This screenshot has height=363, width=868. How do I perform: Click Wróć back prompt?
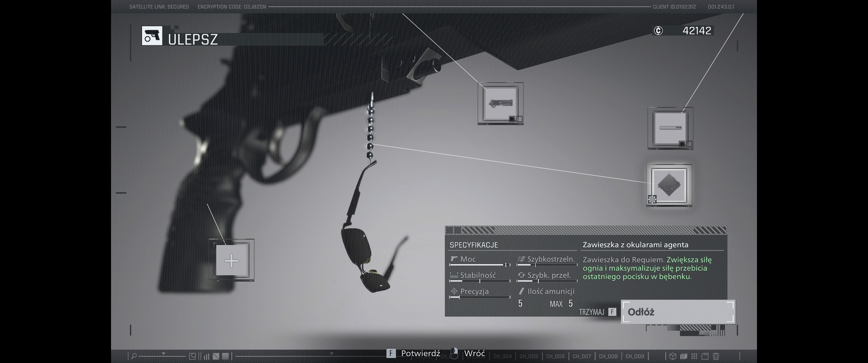click(x=474, y=353)
